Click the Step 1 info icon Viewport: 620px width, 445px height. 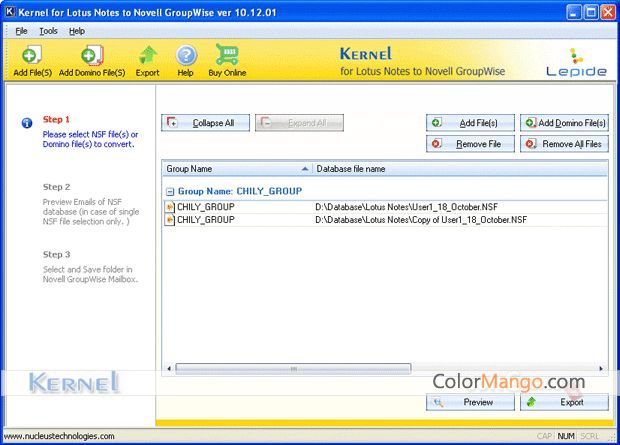tap(27, 124)
